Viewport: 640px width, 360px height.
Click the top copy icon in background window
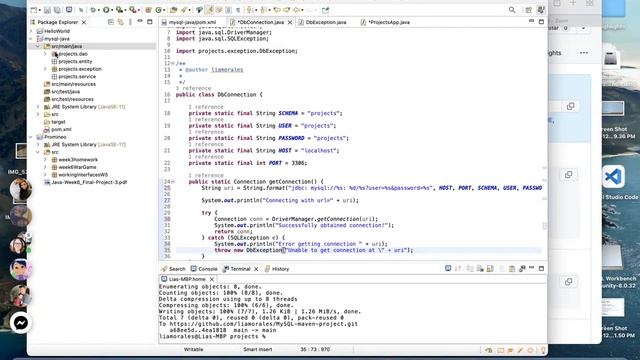(x=570, y=106)
